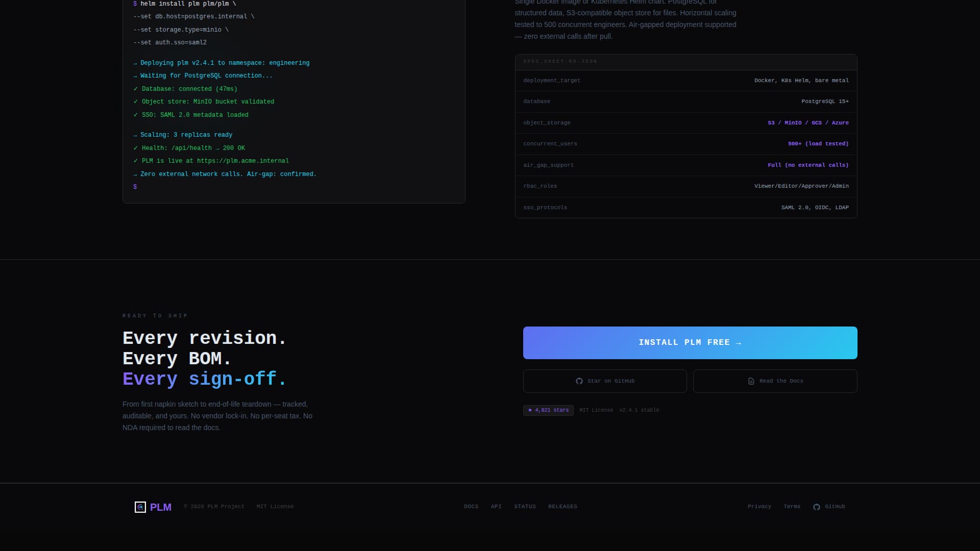This screenshot has width=980, height=551.
Task: Click the PLM wordmark in footer
Action: [x=161, y=507]
